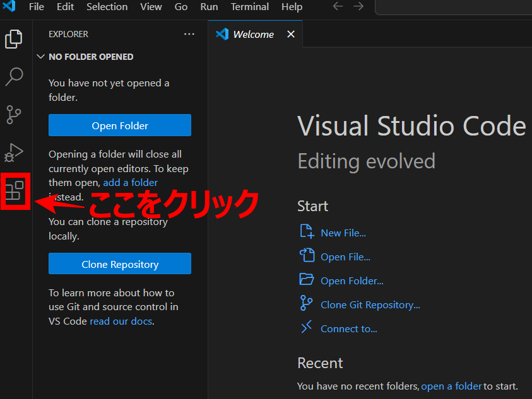Open the Search view in activity bar

point(14,77)
